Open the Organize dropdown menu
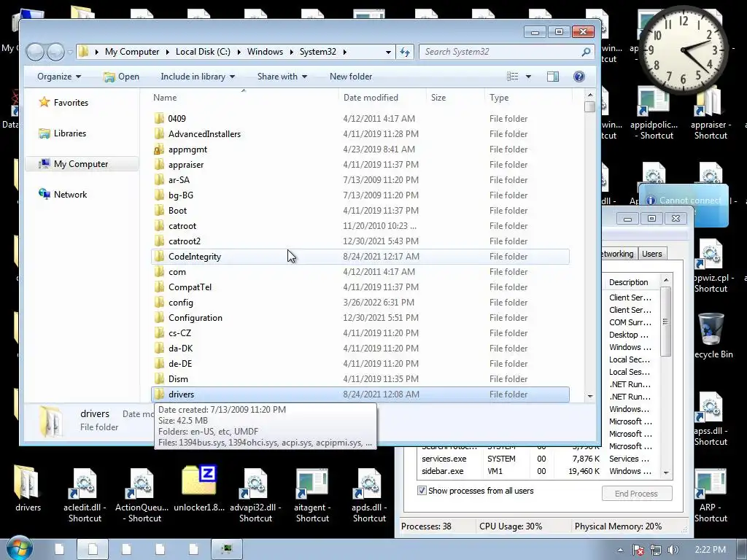The image size is (747, 560). coord(59,76)
